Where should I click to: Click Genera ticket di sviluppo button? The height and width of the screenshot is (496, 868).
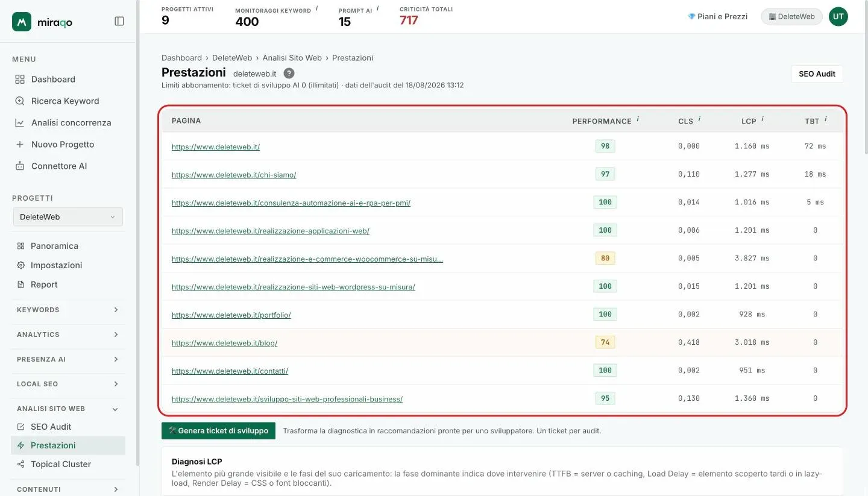pos(218,431)
